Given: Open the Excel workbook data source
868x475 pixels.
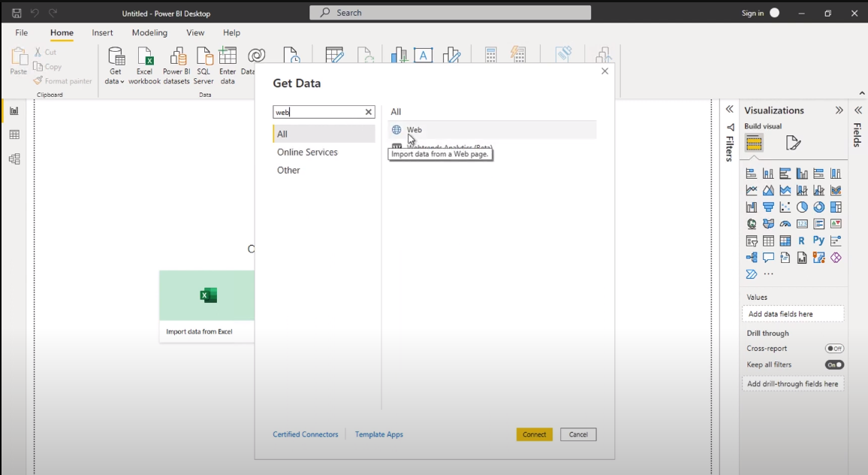Looking at the screenshot, I should pyautogui.click(x=144, y=66).
